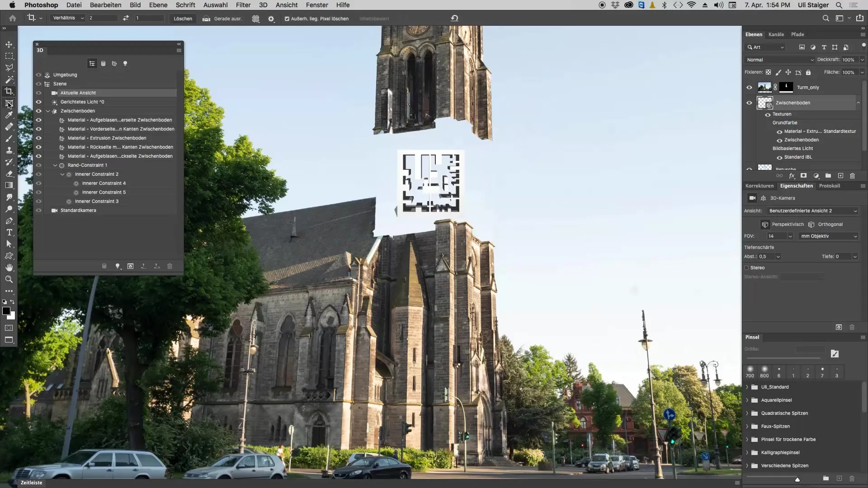
Task: Click the Löschen button
Action: click(183, 19)
